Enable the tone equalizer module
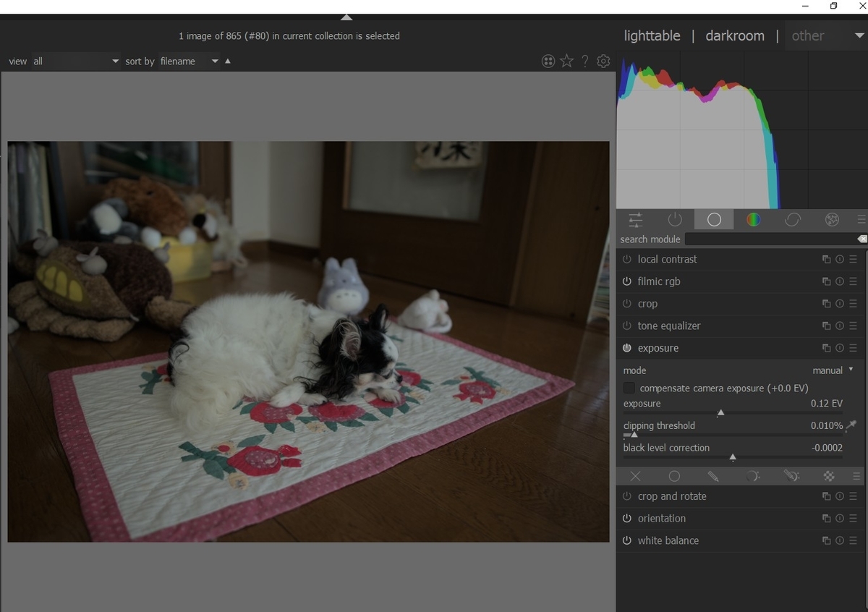Viewport: 868px width, 612px height. pyautogui.click(x=627, y=326)
